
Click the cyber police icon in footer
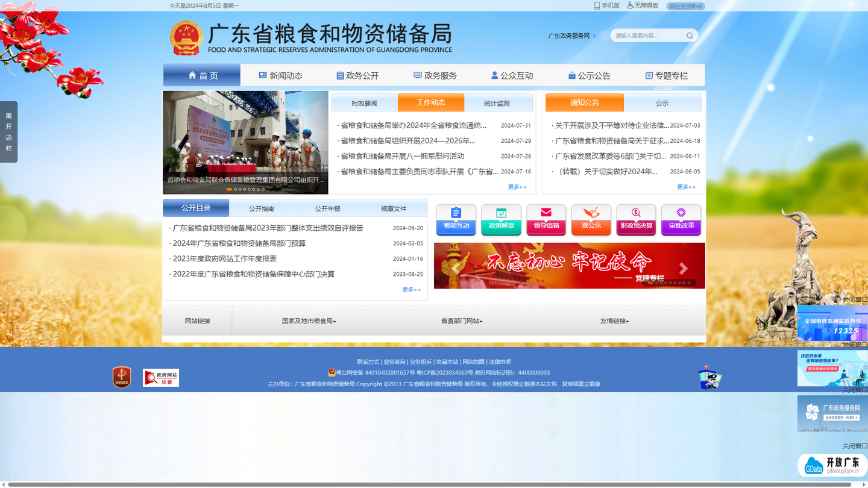[x=710, y=378]
